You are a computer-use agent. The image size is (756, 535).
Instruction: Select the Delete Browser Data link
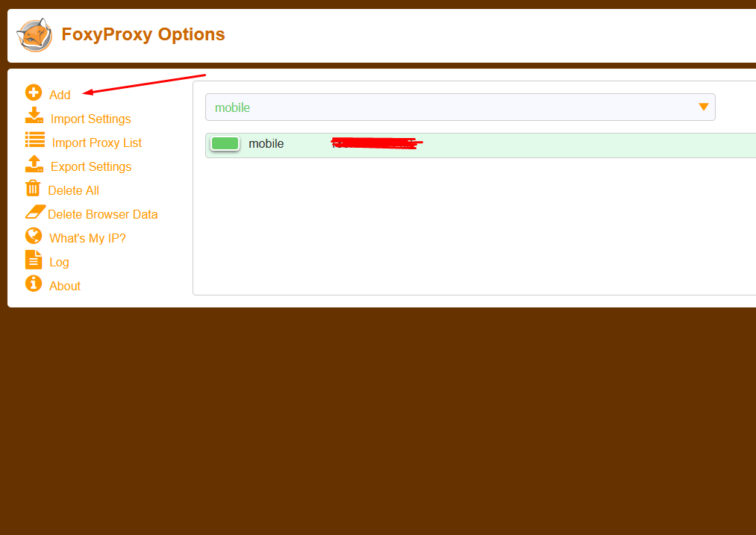103,214
